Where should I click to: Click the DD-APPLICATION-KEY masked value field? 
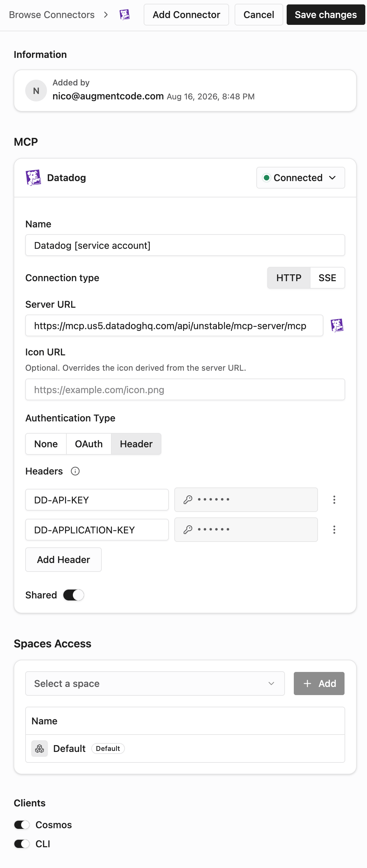(x=246, y=530)
